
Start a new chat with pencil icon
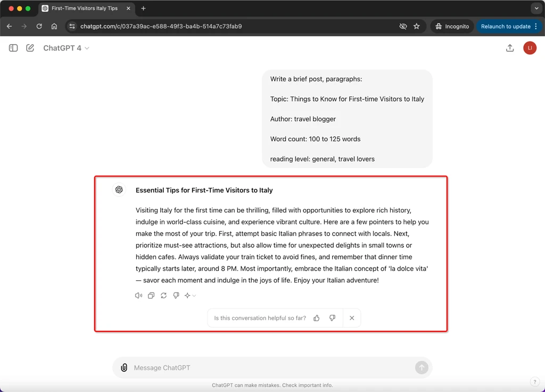tap(30, 48)
